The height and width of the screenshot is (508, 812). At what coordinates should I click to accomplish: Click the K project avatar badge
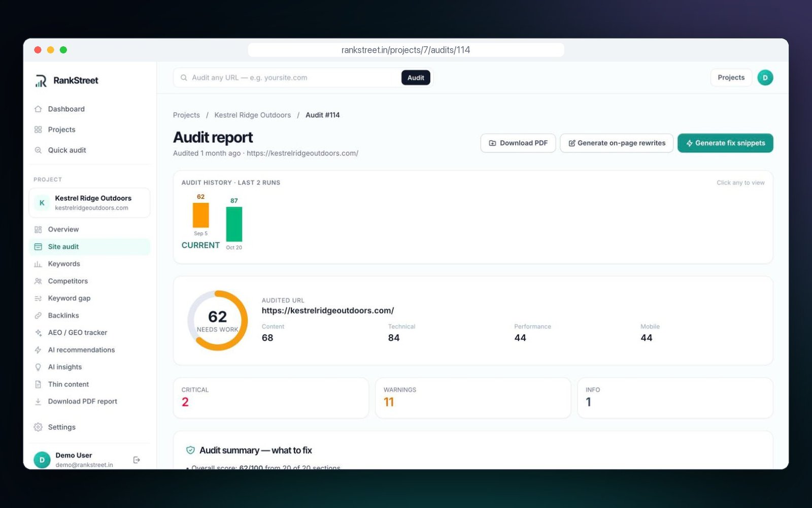pos(42,203)
